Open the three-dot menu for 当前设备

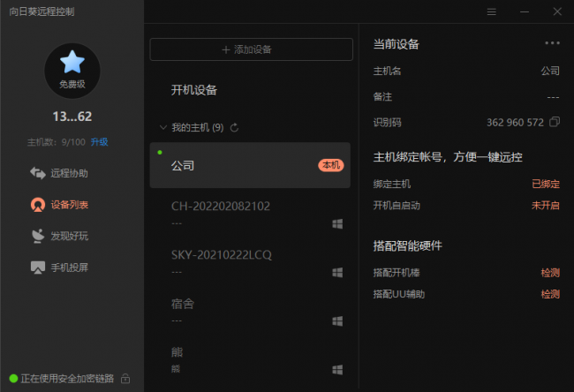[552, 43]
